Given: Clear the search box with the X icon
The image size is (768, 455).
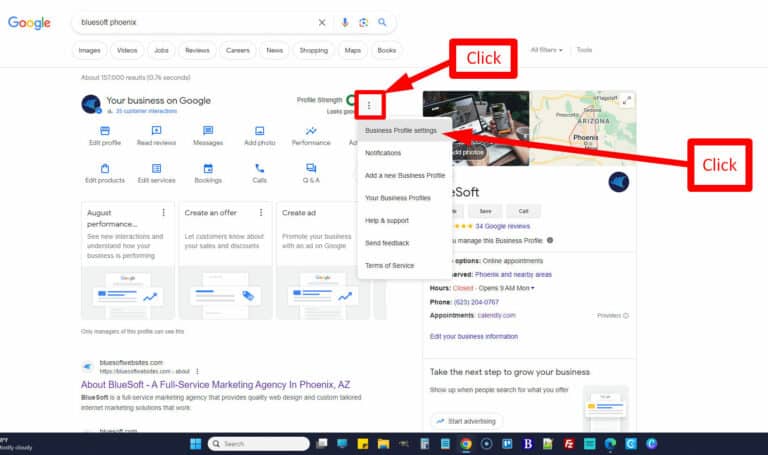Looking at the screenshot, I should (322, 23).
